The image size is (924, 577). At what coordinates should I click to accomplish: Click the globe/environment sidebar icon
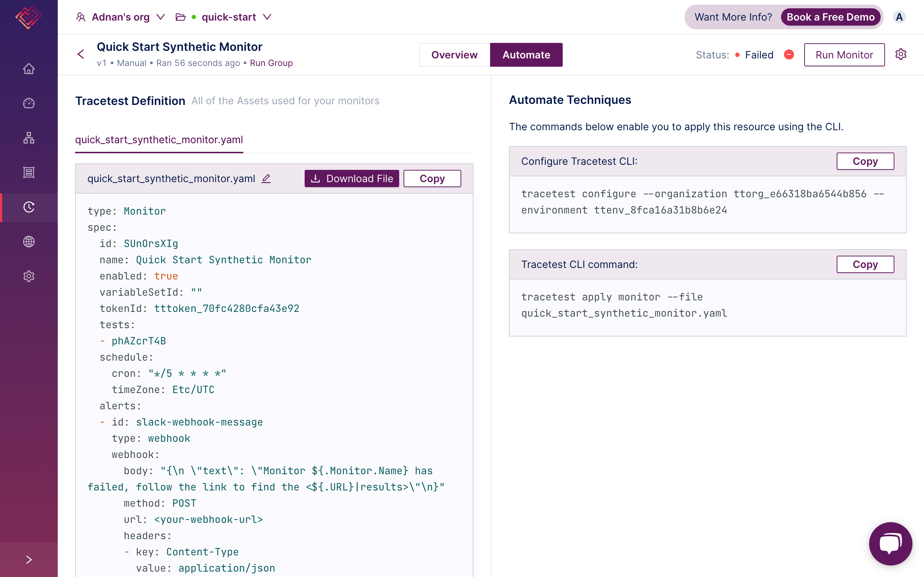[29, 241]
